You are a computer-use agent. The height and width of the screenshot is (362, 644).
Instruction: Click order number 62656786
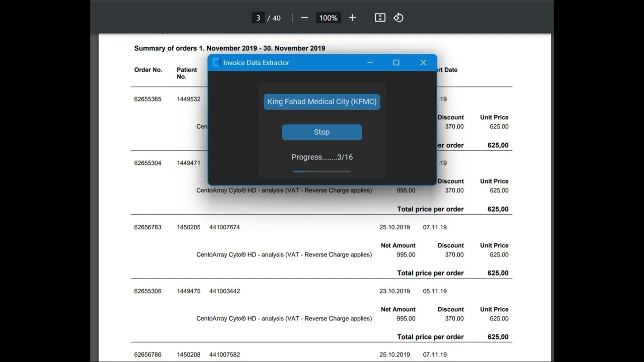(147, 354)
